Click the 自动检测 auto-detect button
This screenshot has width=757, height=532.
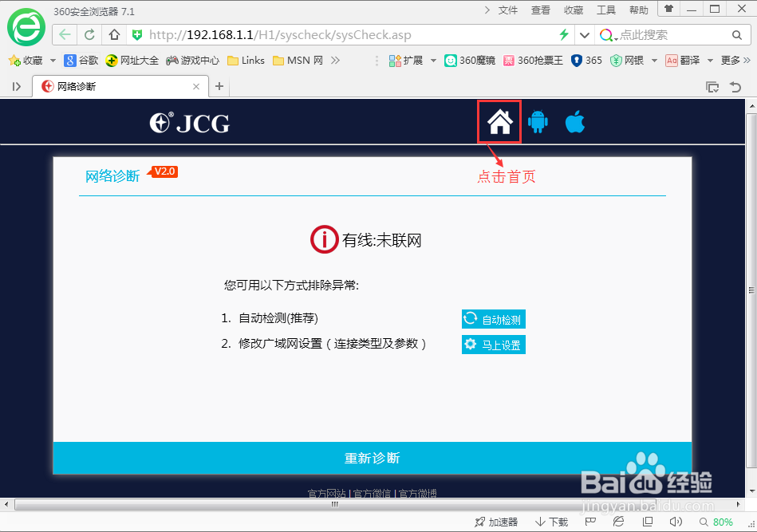(x=493, y=318)
